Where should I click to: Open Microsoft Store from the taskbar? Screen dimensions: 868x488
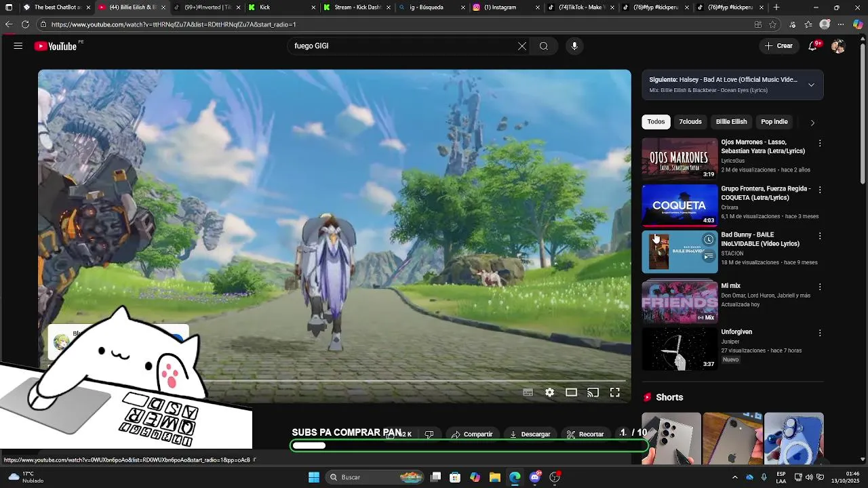pos(455,477)
